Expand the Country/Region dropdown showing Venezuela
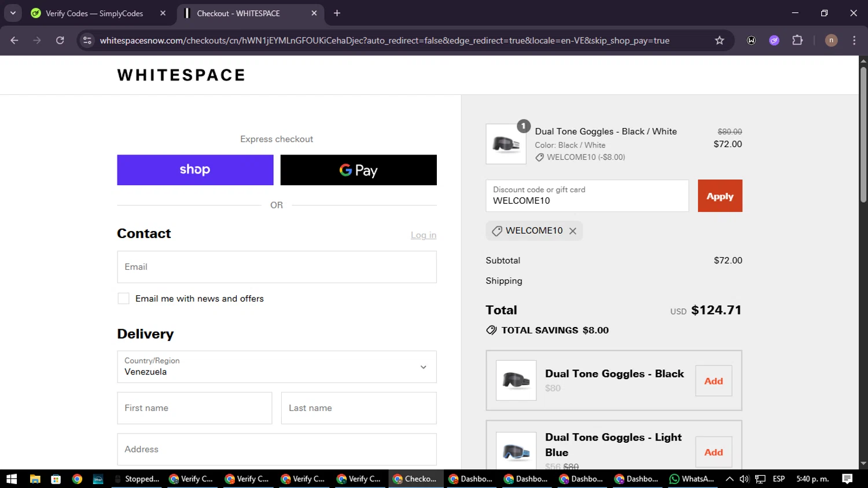The image size is (868, 488). coord(277,366)
